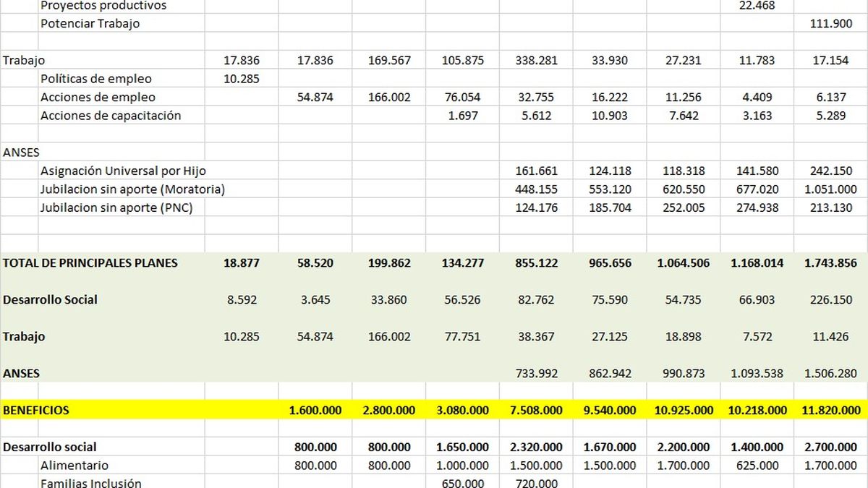This screenshot has height=488, width=868.
Task: Select the cell containing 22.468
Action: coord(757,6)
